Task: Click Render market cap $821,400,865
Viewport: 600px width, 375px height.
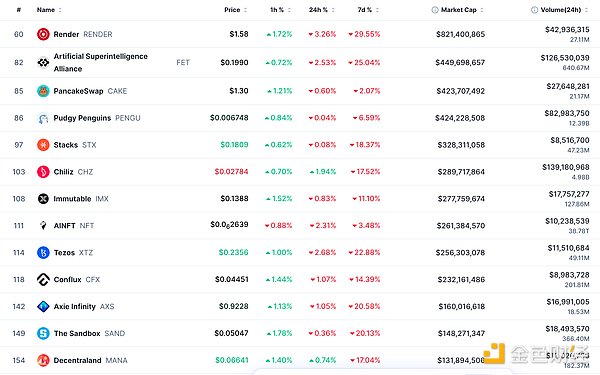Action: tap(460, 34)
